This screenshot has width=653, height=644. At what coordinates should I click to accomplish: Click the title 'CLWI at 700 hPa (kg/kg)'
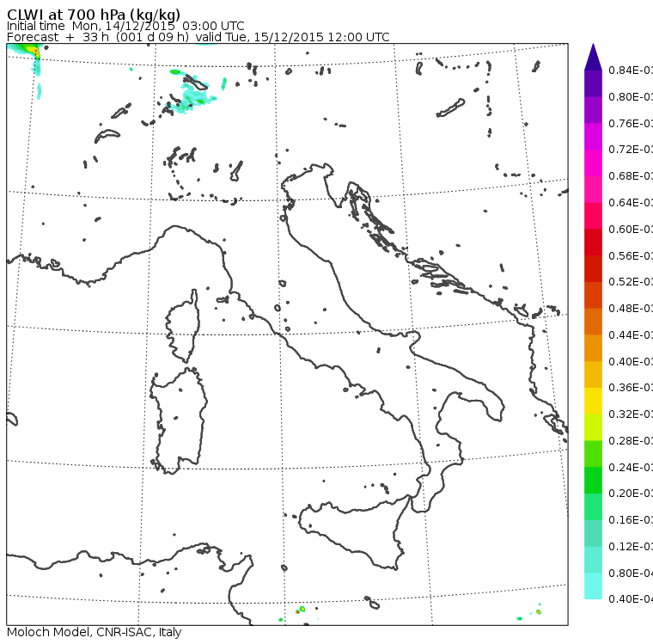click(94, 14)
